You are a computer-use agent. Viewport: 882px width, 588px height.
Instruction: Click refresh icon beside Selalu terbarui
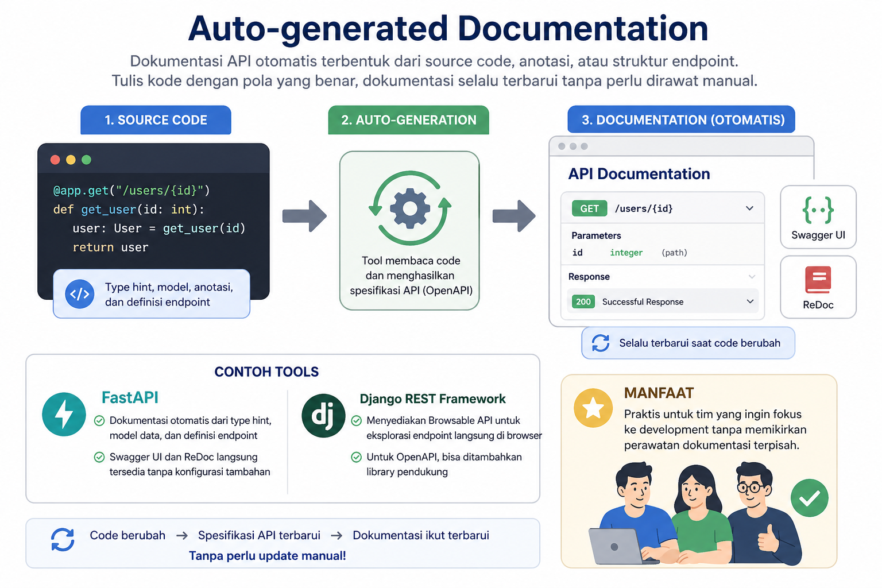[x=601, y=343]
